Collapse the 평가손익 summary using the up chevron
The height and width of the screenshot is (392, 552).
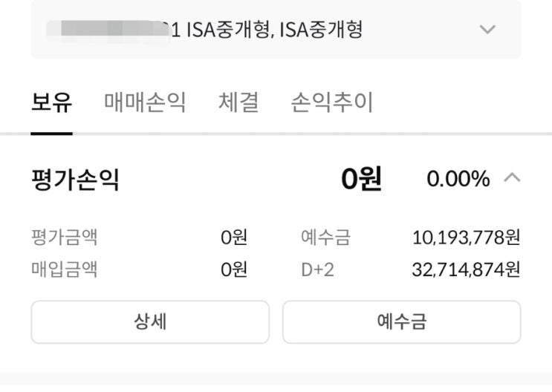(512, 178)
